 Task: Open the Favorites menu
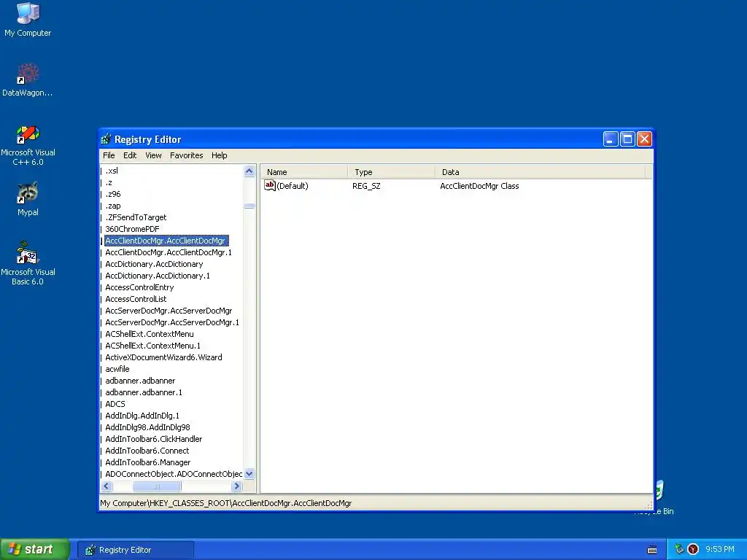186,155
